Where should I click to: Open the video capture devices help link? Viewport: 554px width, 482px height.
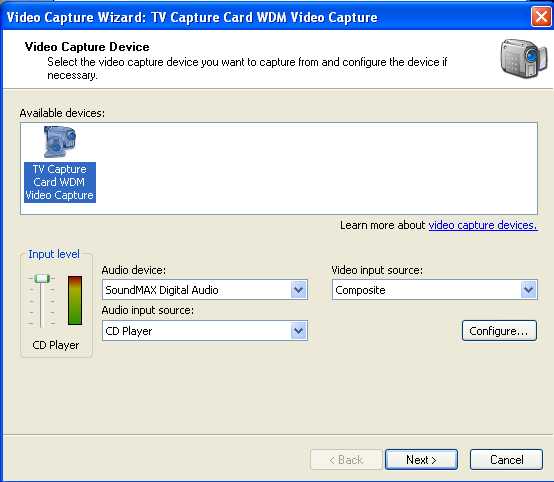point(483,225)
